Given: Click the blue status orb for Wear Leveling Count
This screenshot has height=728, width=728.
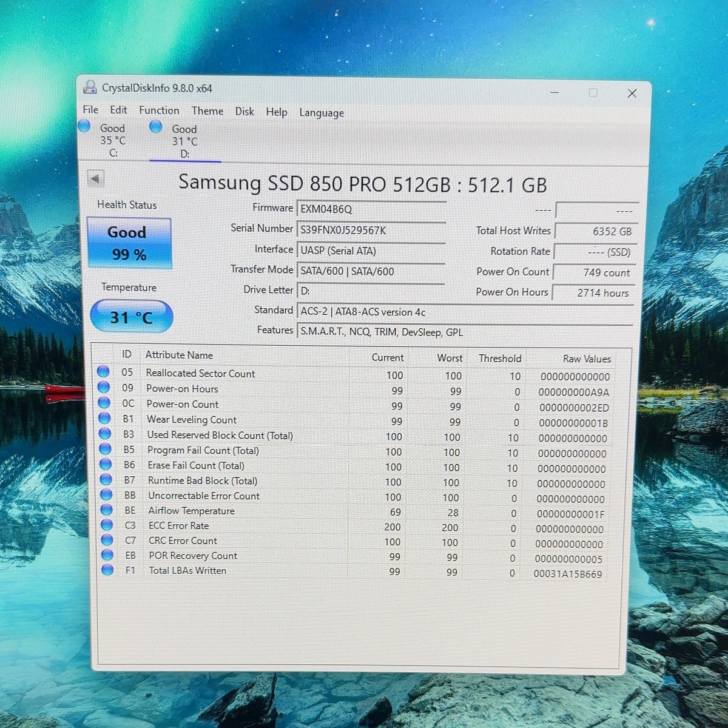Looking at the screenshot, I should (x=105, y=418).
